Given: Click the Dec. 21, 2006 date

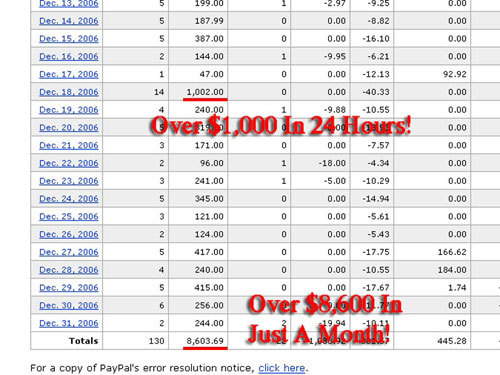Looking at the screenshot, I should 69,145.
